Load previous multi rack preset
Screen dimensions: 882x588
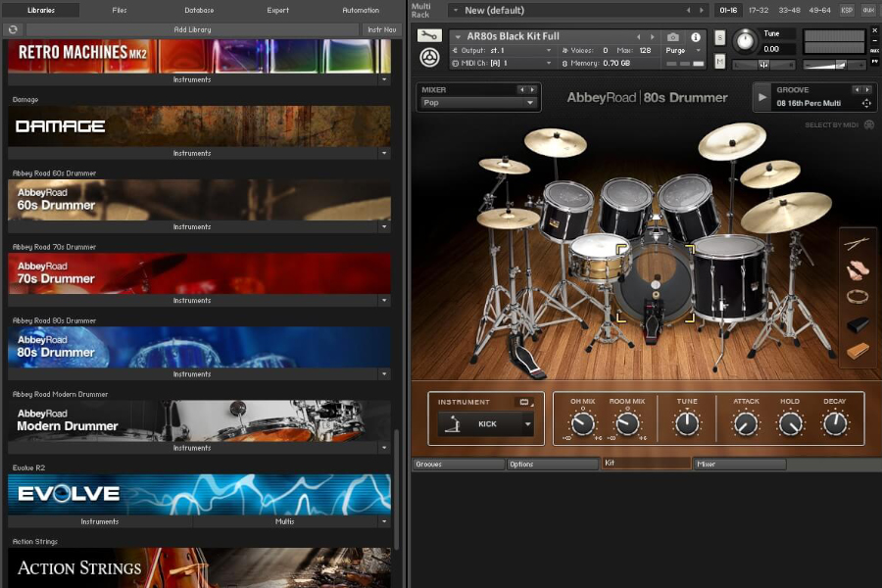click(x=688, y=10)
